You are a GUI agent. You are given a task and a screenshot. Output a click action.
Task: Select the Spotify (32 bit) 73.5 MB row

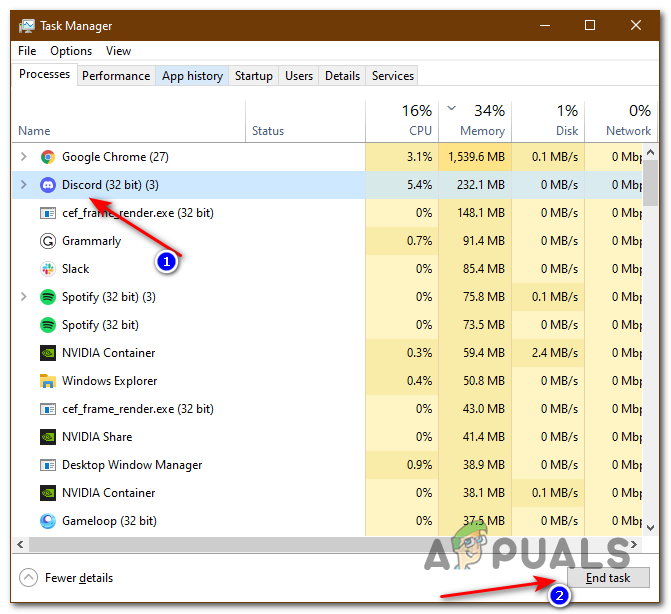tap(327, 325)
